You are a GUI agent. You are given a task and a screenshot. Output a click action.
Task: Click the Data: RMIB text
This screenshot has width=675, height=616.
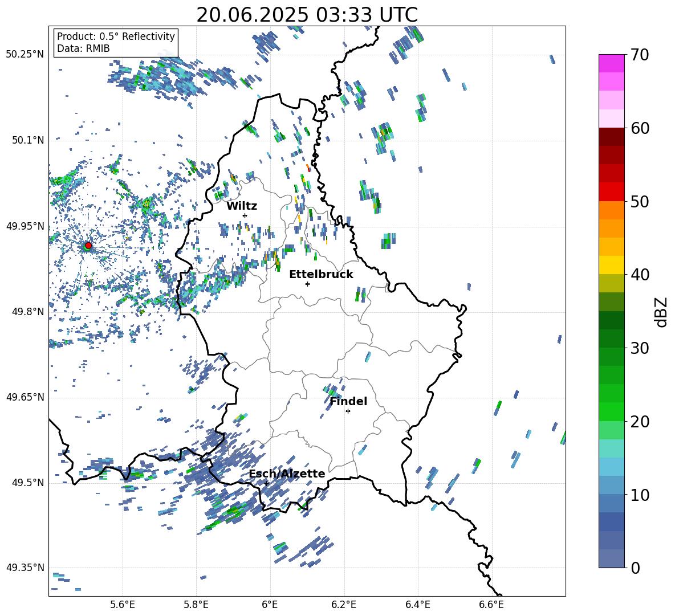coord(83,48)
